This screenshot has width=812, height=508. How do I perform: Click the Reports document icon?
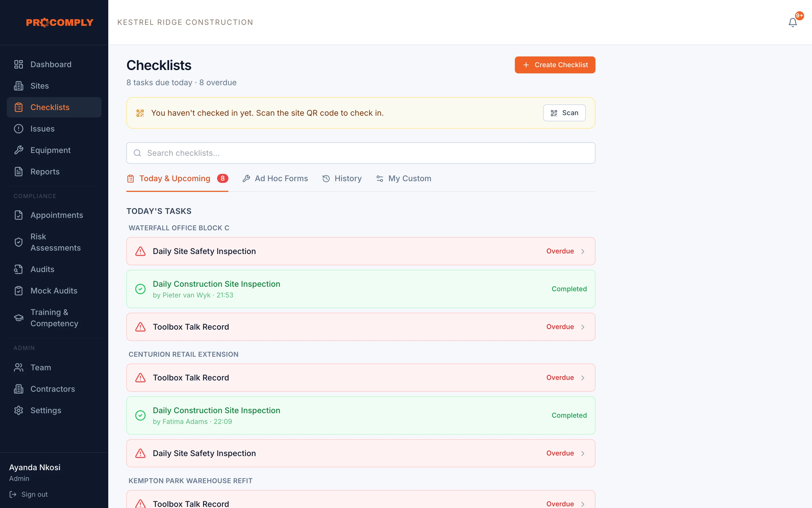point(18,172)
